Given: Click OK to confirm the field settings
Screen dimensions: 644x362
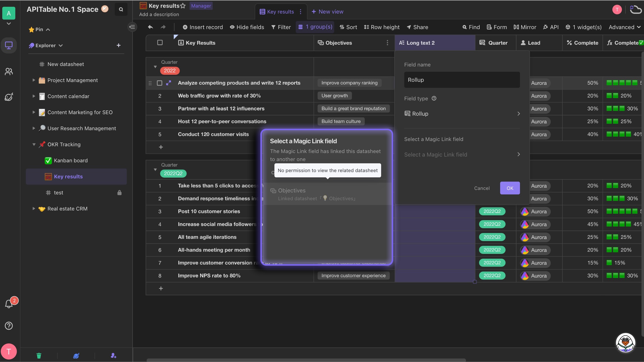Looking at the screenshot, I should 510,188.
